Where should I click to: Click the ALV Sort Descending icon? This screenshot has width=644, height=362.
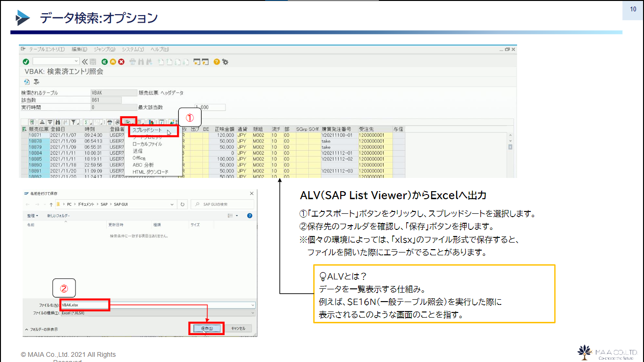(50, 122)
